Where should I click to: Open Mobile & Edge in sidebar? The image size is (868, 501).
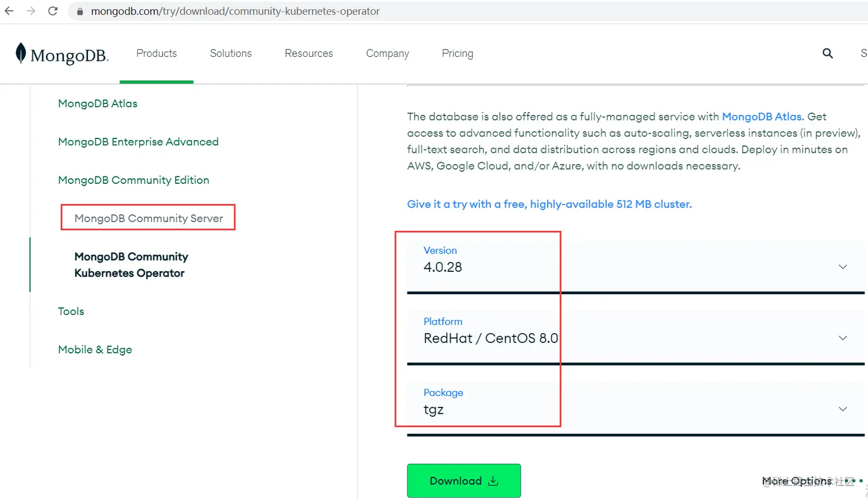95,349
